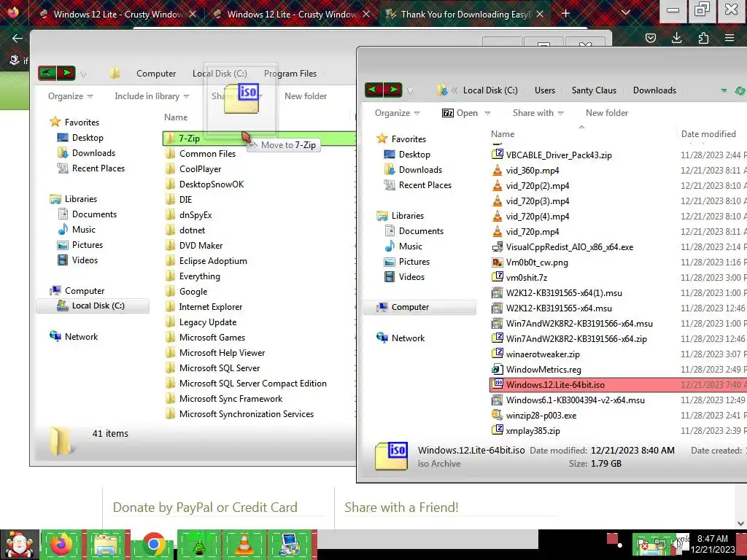Open Organize dropdown in Program Files window
Image resolution: width=747 pixels, height=560 pixels.
coord(71,96)
